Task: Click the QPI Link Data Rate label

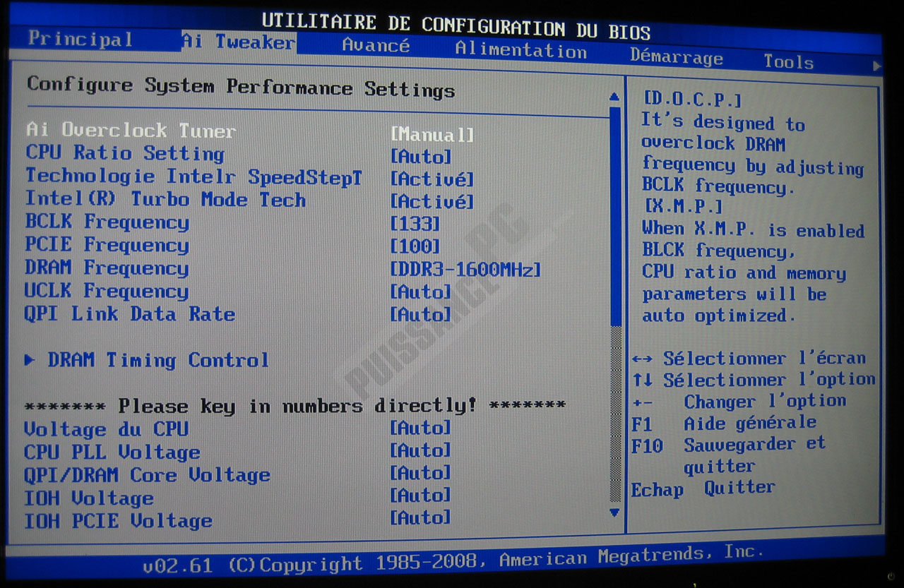Action: (129, 314)
